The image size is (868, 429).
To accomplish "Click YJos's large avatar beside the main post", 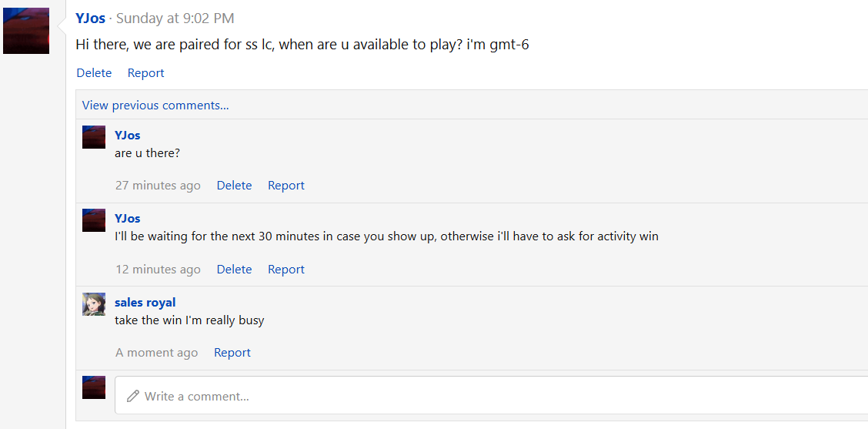I will pyautogui.click(x=26, y=31).
